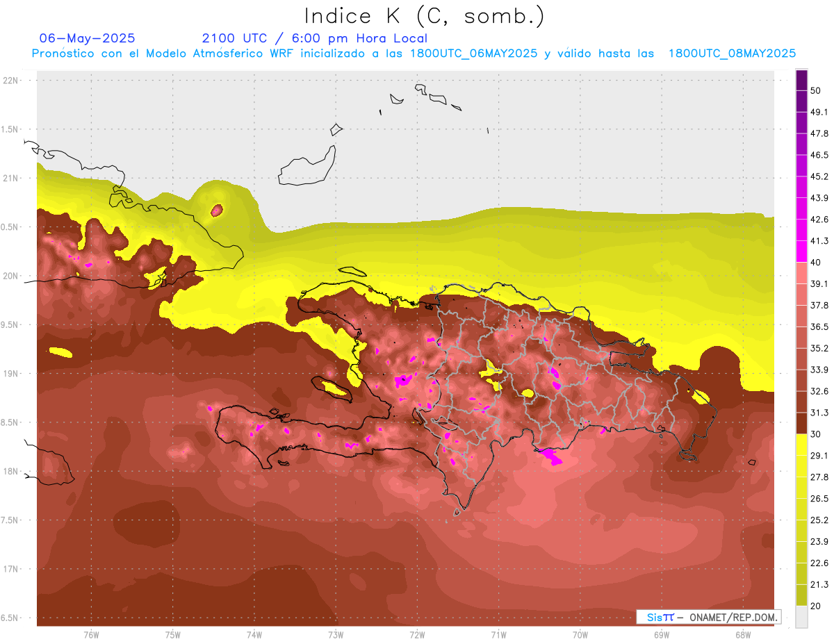Click the colorbar value "30"
Screen dimensions: 834x644
(816, 434)
